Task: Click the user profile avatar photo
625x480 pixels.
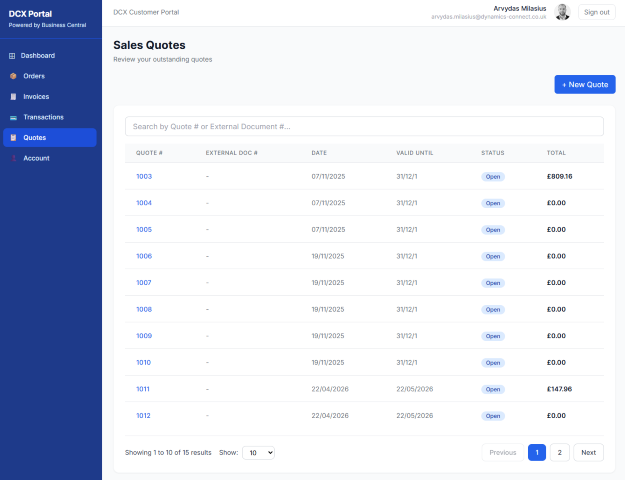Action: point(563,12)
